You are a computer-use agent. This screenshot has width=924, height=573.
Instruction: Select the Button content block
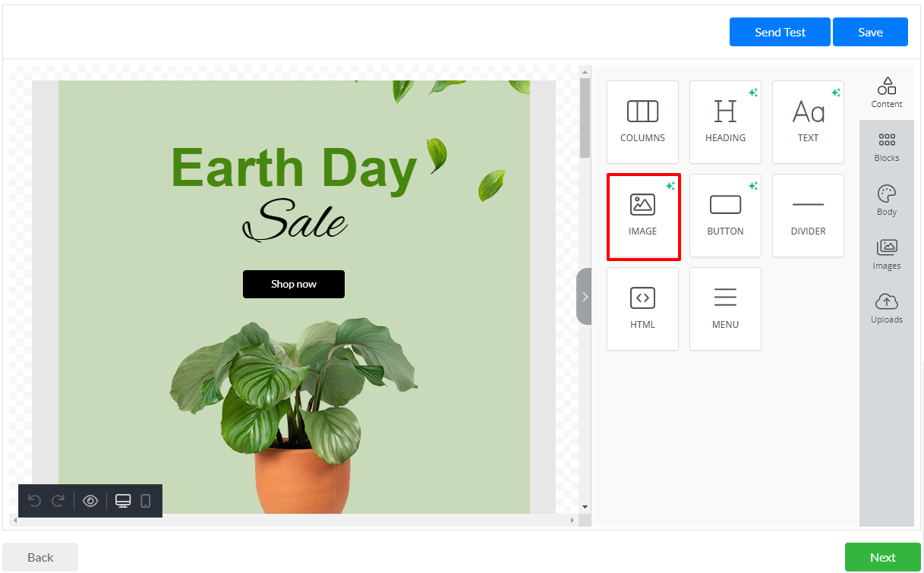(x=725, y=216)
